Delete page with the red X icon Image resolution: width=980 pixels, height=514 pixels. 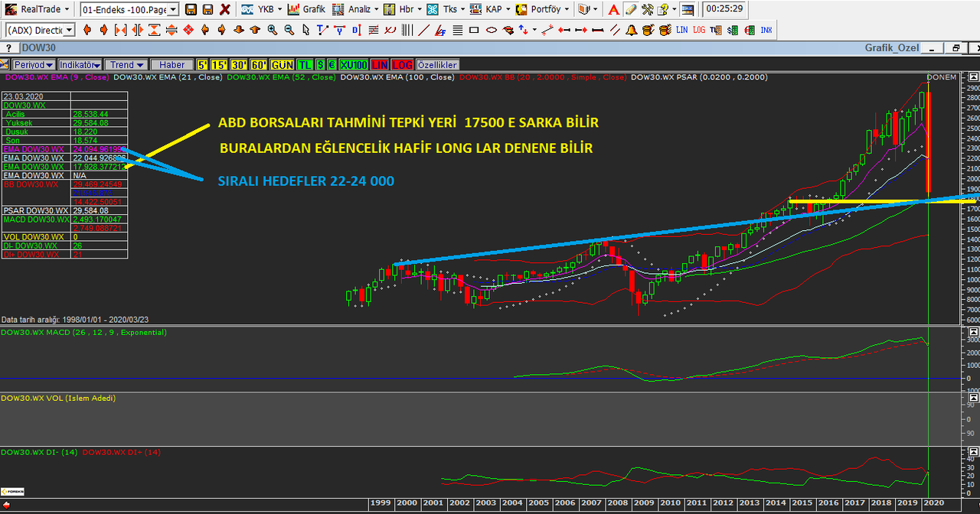pyautogui.click(x=225, y=9)
